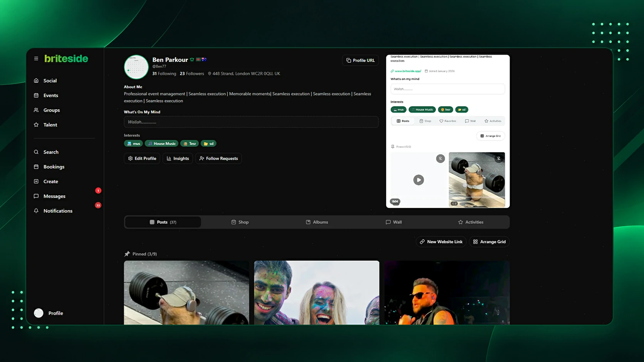Unpin the video post in the preview
The width and height of the screenshot is (644, 362).
440,158
